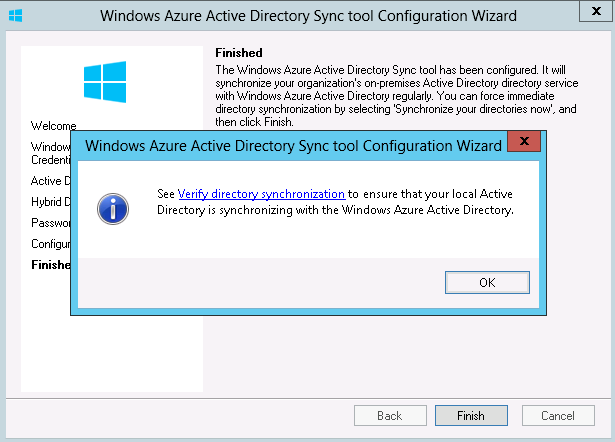Select the Configuration step in sidebar

[x=51, y=244]
